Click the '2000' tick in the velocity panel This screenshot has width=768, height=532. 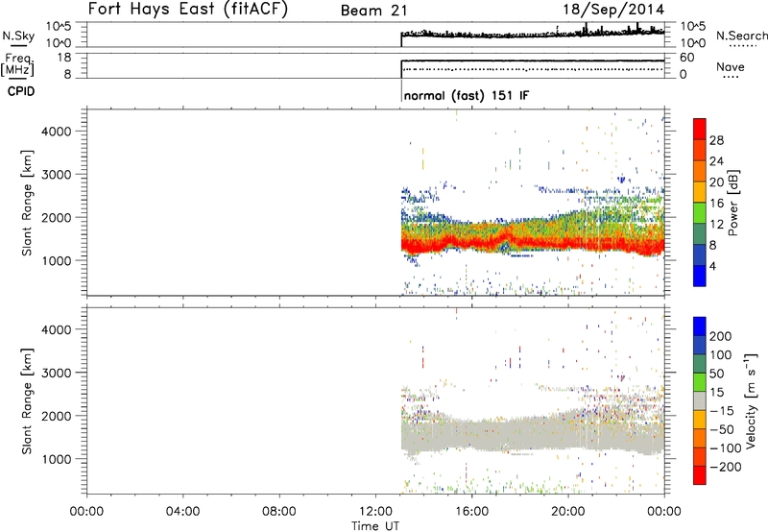click(56, 416)
